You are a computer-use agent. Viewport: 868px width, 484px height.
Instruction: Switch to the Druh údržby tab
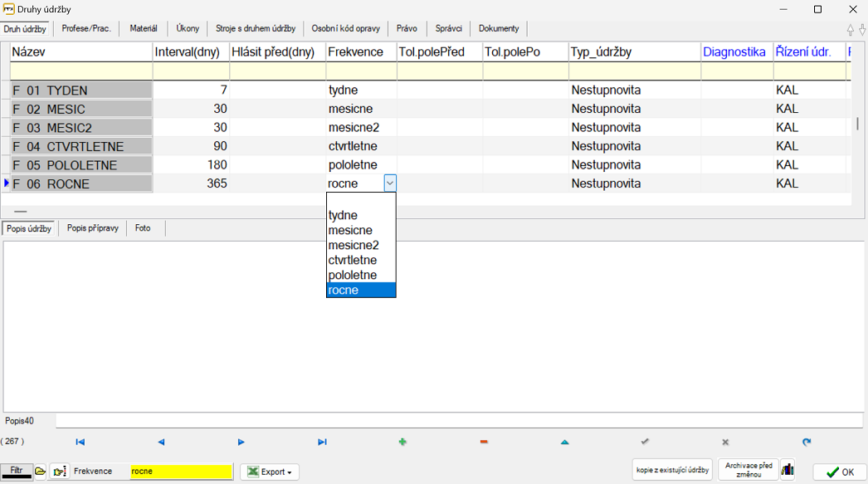[x=25, y=29]
